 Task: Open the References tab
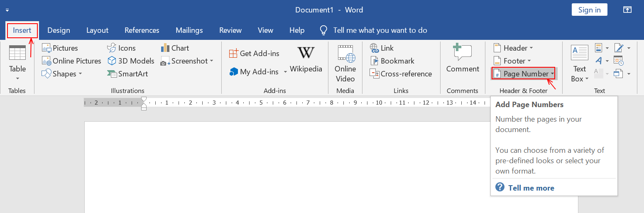point(142,30)
